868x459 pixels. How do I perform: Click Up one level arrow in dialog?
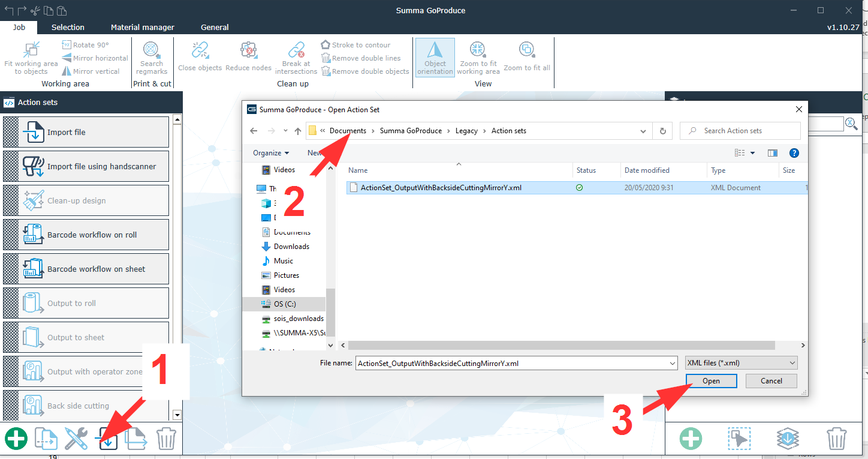tap(298, 131)
